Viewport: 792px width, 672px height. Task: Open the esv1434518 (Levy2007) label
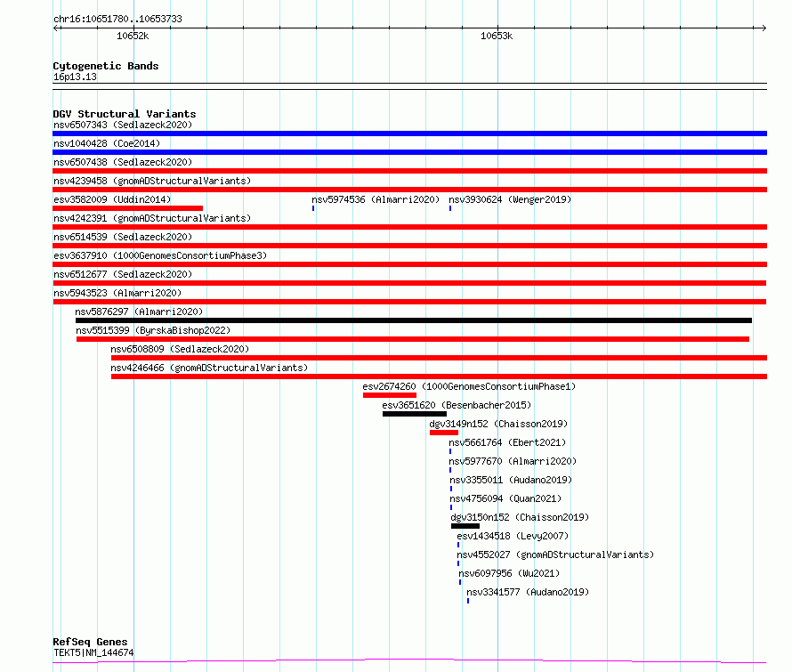(513, 536)
